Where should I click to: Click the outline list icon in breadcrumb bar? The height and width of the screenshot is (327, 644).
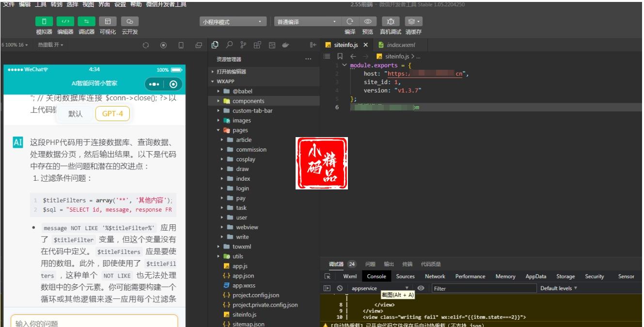(327, 57)
